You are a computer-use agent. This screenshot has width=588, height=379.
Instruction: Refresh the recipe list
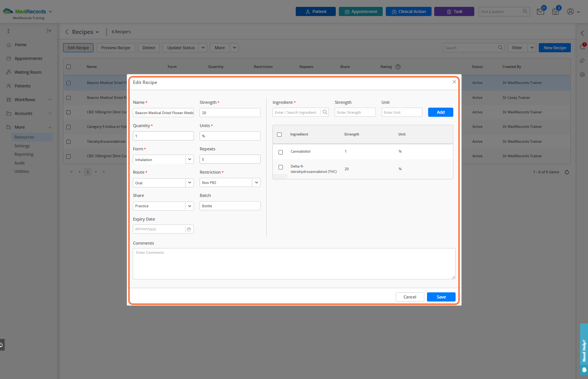(567, 172)
